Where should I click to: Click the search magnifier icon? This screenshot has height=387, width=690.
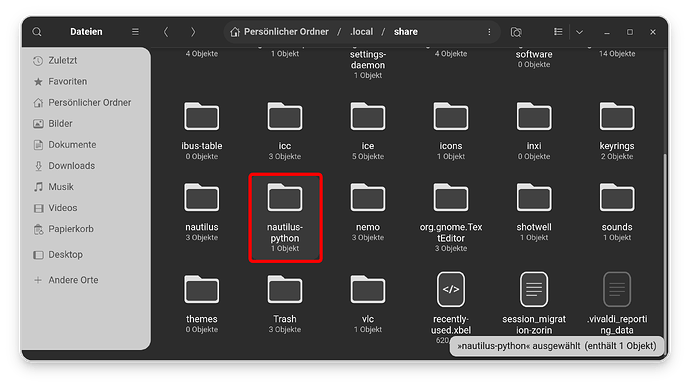point(37,32)
